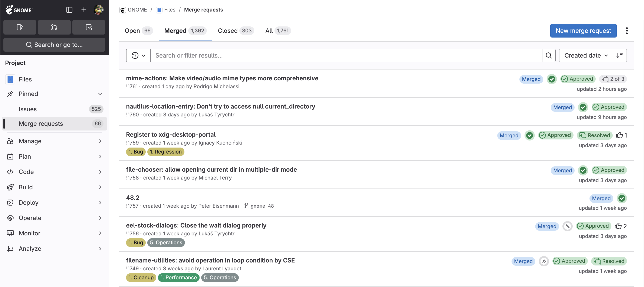Click Search or go to button
Image resolution: width=644 pixels, height=287 pixels.
coord(54,45)
